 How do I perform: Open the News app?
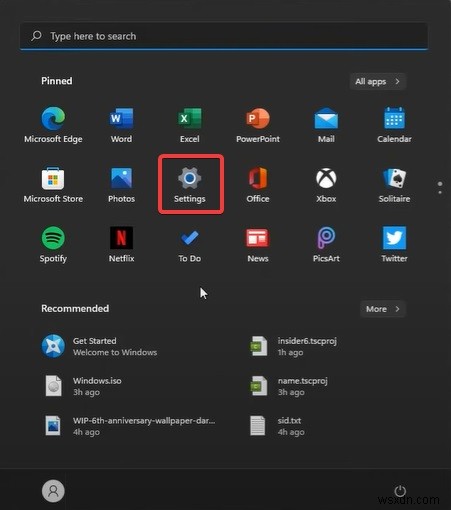coord(258,245)
